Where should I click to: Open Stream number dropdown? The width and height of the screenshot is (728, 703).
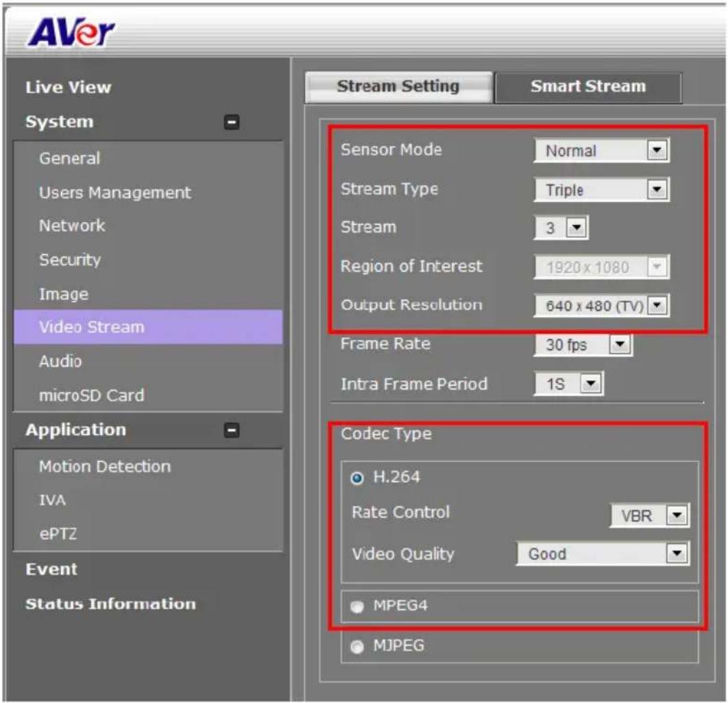tap(561, 227)
